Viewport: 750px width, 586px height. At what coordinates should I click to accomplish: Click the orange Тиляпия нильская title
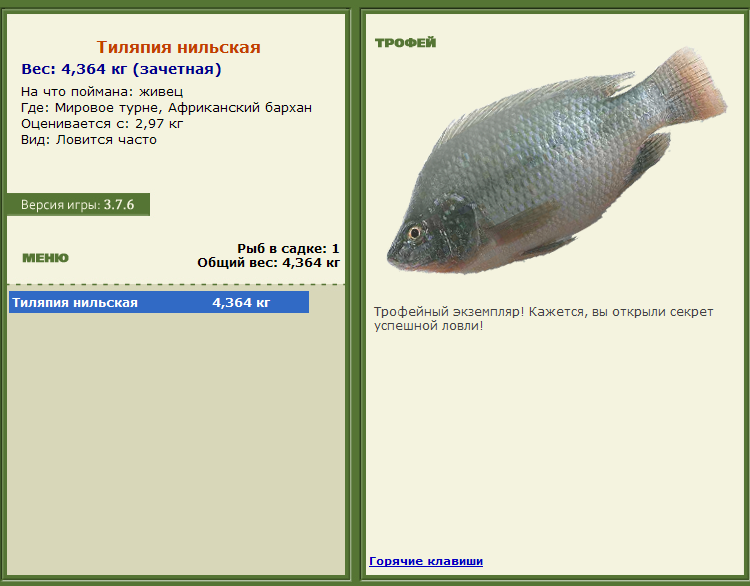point(179,47)
